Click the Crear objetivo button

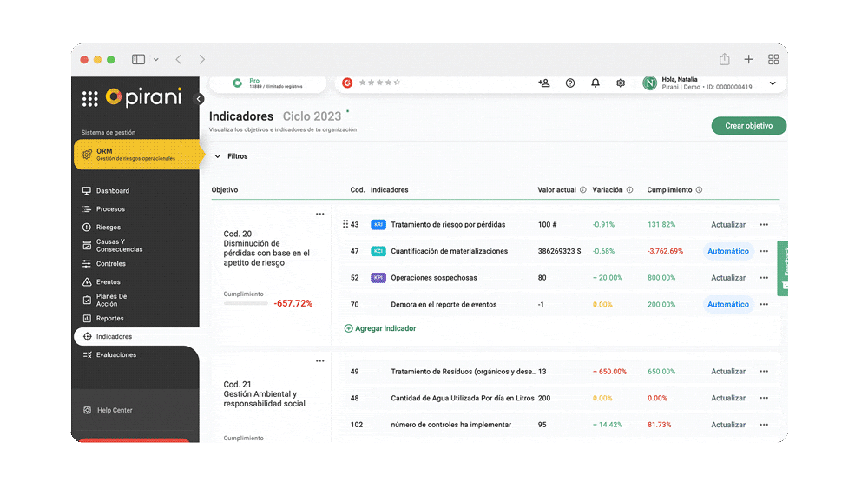point(748,126)
